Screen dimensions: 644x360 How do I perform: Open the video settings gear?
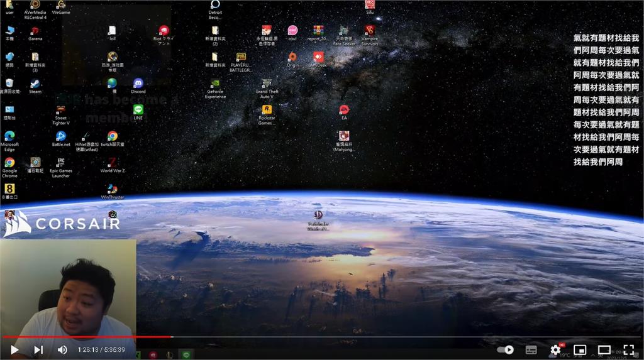tap(556, 350)
